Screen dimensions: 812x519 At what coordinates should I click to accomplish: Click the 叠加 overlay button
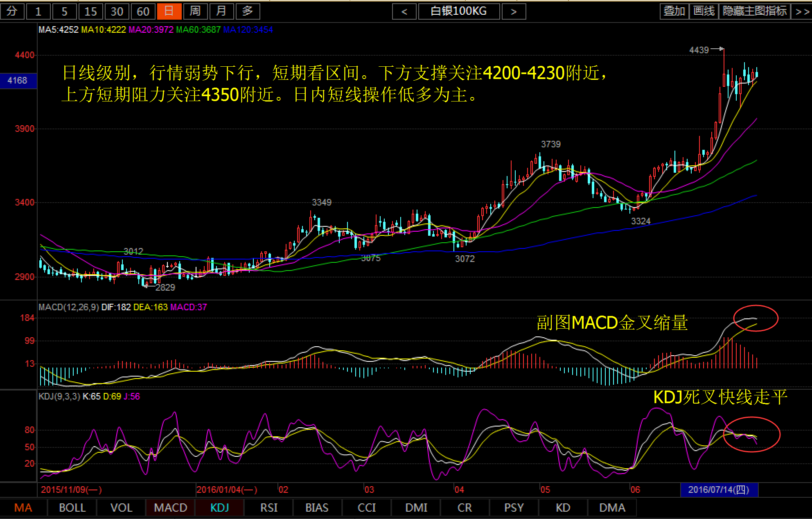click(674, 11)
